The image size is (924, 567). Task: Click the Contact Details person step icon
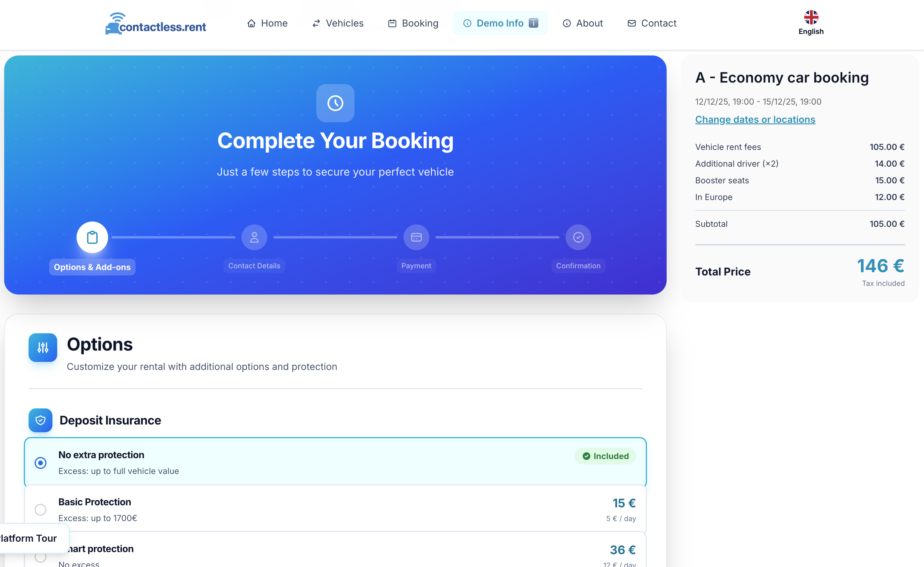(x=254, y=237)
